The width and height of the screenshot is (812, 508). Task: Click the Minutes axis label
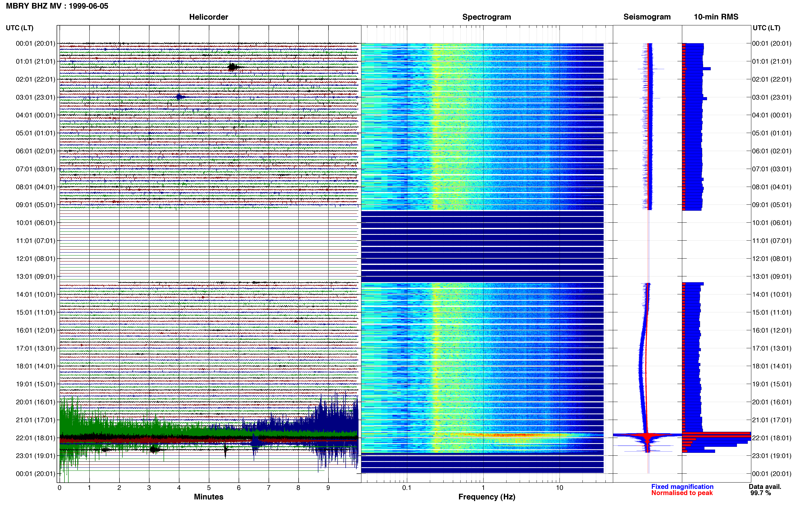tap(209, 497)
